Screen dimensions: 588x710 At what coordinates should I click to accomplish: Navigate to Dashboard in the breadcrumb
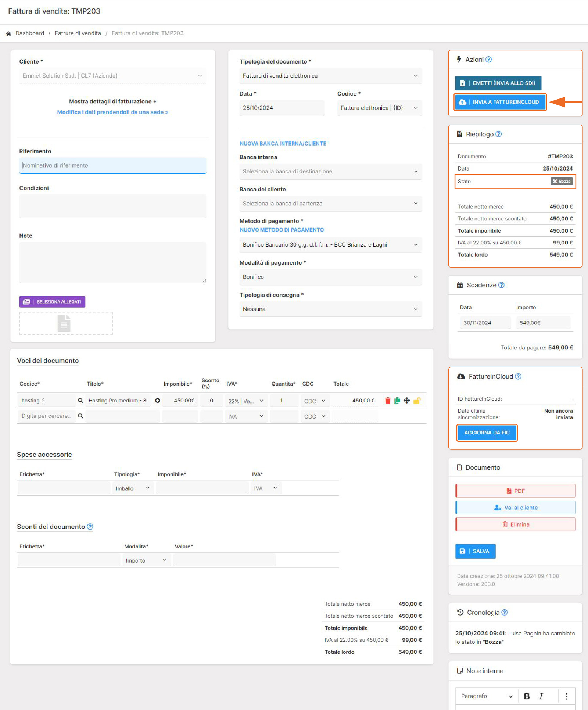point(29,33)
